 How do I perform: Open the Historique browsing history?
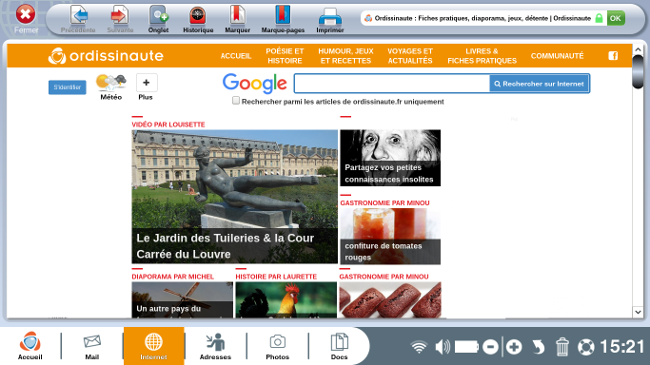click(198, 19)
